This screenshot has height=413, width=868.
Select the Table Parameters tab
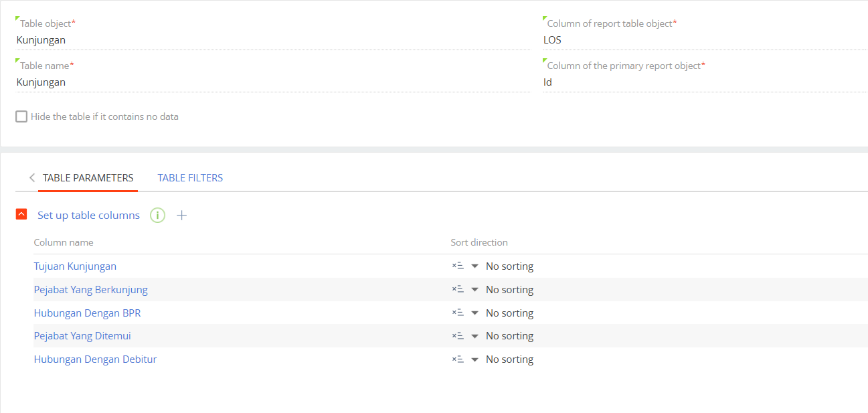point(88,178)
